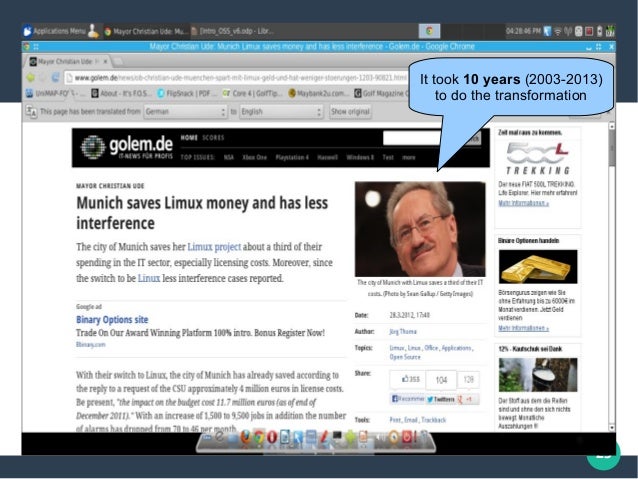Open the Wi-Fi network indicator in tray
The width and height of the screenshot is (638, 479).
pyautogui.click(x=558, y=31)
